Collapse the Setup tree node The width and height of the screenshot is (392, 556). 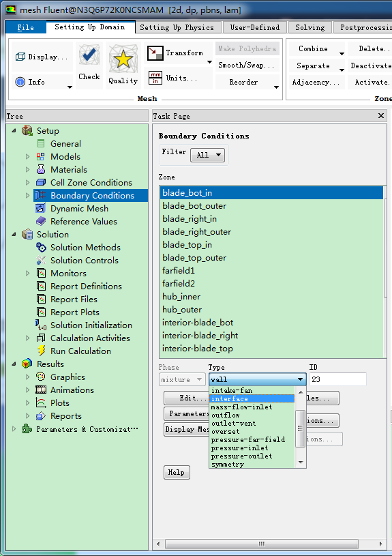tap(14, 130)
